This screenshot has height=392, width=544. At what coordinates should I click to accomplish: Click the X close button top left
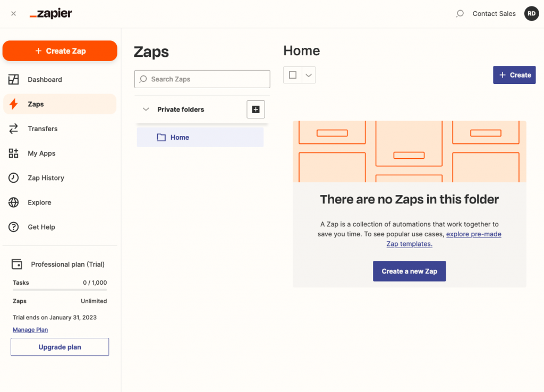pos(13,13)
